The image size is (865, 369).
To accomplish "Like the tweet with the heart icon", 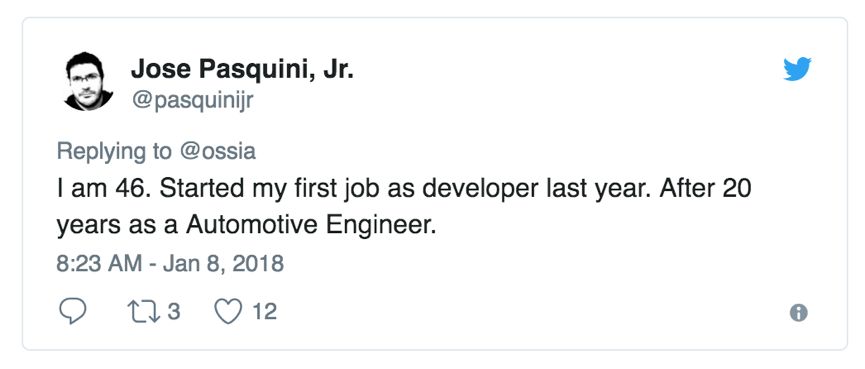I will pos(228,312).
